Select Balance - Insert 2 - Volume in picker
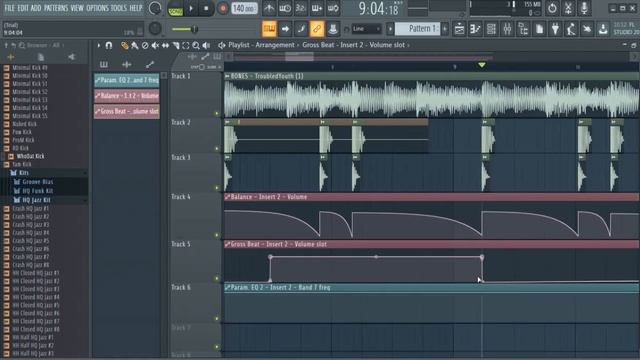 pyautogui.click(x=127, y=96)
